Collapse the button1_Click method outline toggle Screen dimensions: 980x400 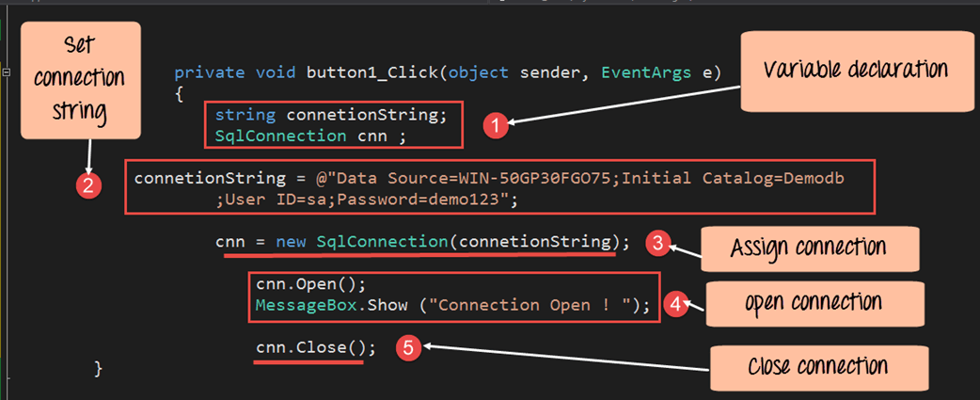point(6,72)
